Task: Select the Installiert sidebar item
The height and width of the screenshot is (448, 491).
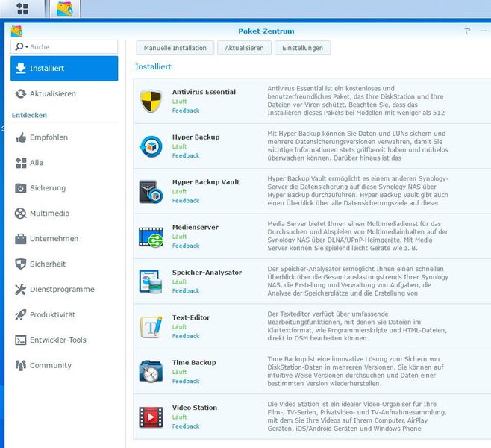Action: click(64, 68)
